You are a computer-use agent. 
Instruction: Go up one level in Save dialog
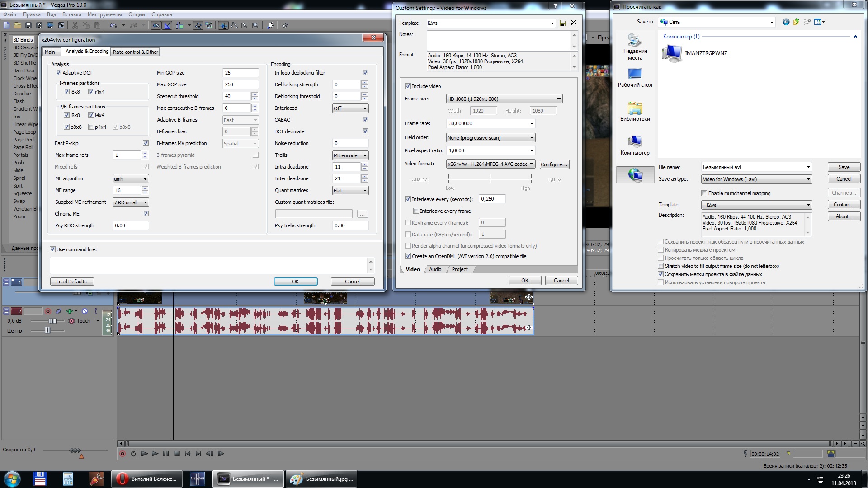coord(797,22)
